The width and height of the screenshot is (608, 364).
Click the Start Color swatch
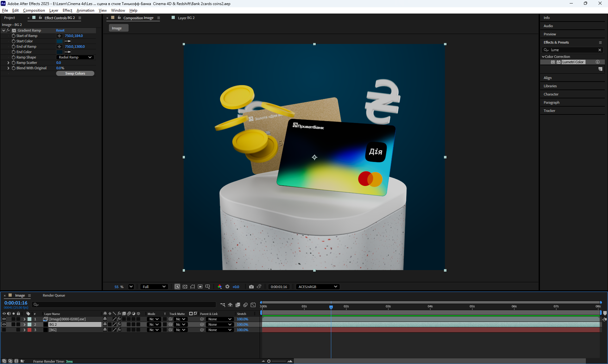60,41
